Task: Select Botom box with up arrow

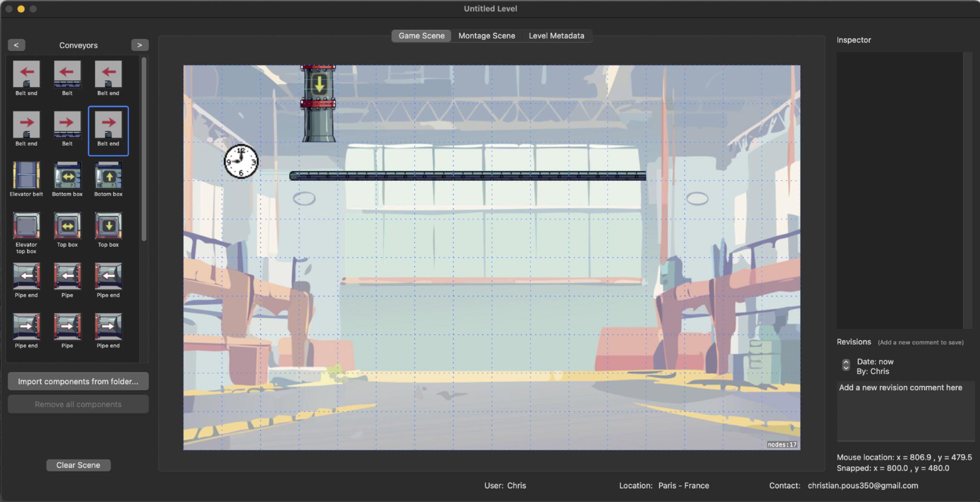Action: coord(108,175)
